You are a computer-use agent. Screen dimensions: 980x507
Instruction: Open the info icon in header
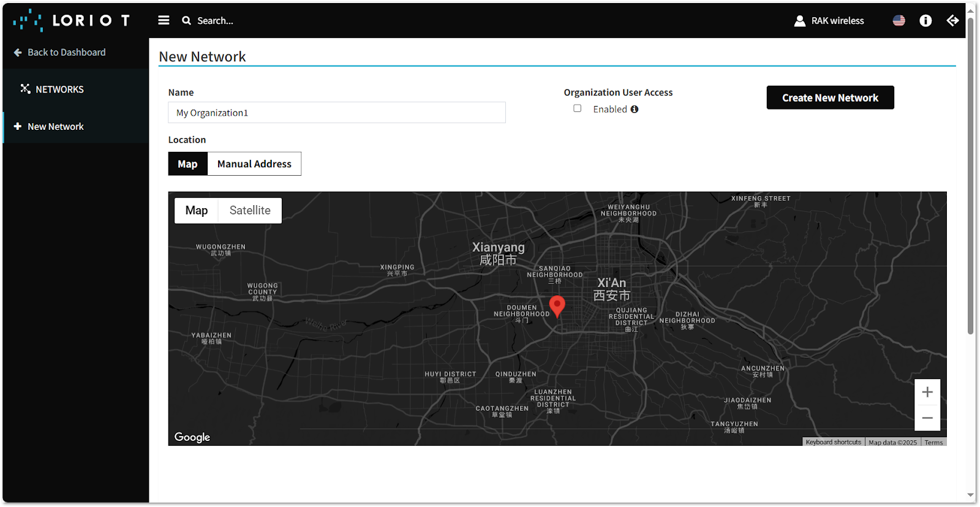(x=925, y=21)
